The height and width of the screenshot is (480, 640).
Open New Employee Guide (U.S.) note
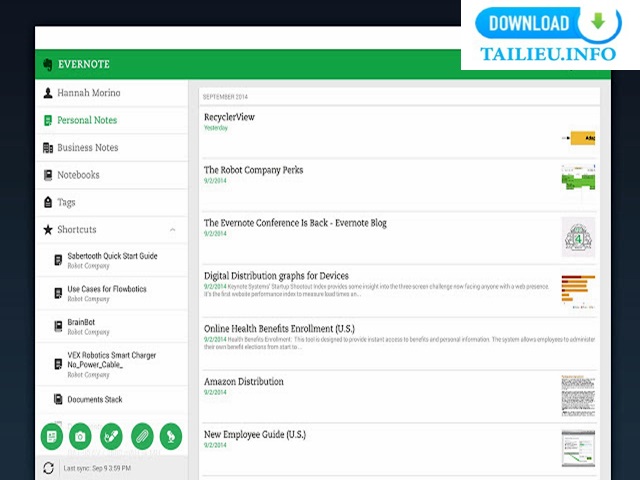tap(399, 449)
